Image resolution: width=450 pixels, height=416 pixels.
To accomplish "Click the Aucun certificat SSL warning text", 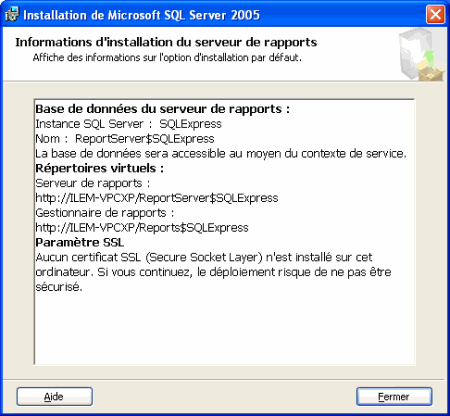I will [213, 272].
